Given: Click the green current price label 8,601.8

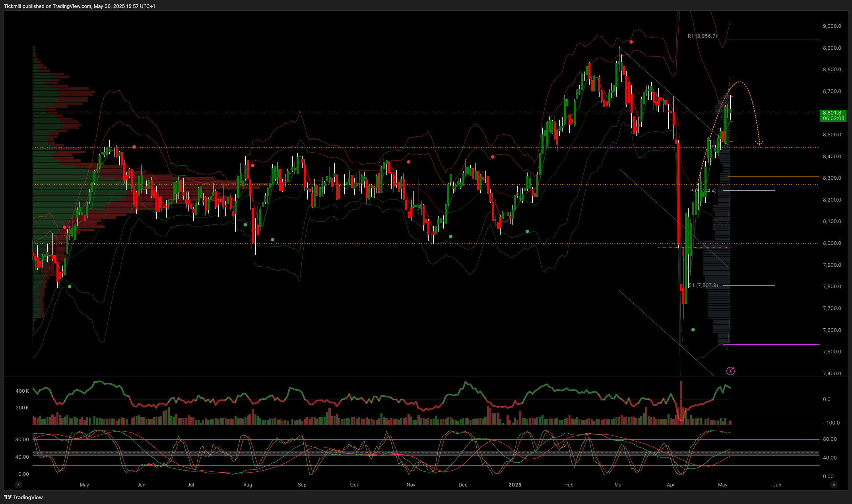Looking at the screenshot, I should point(833,116).
